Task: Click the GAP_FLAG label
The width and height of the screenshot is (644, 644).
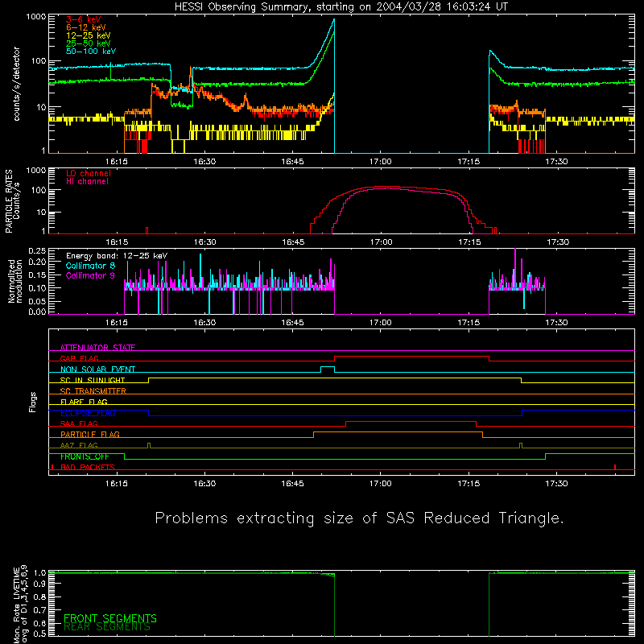Action: tap(79, 358)
